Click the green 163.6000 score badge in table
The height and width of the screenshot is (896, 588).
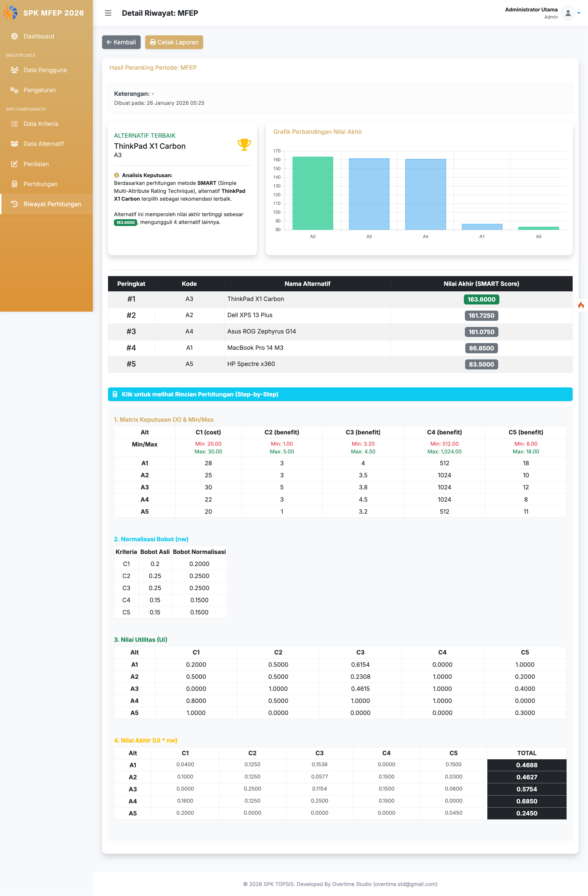pyautogui.click(x=481, y=299)
